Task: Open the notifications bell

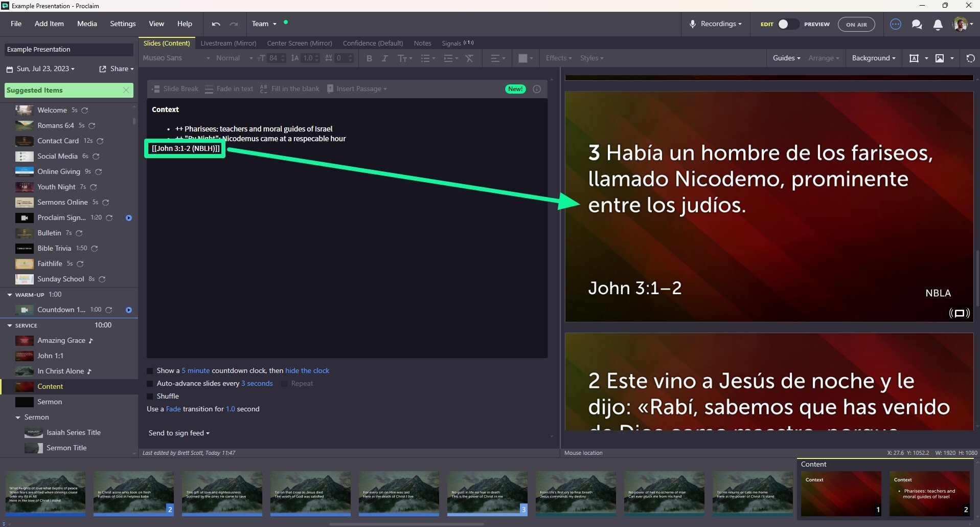Action: point(938,25)
